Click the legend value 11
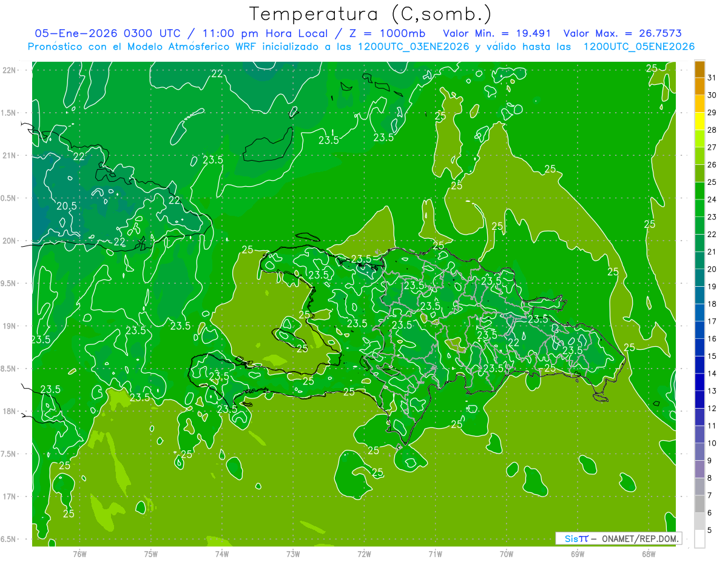Viewport: 728px width, 562px height. [712, 426]
